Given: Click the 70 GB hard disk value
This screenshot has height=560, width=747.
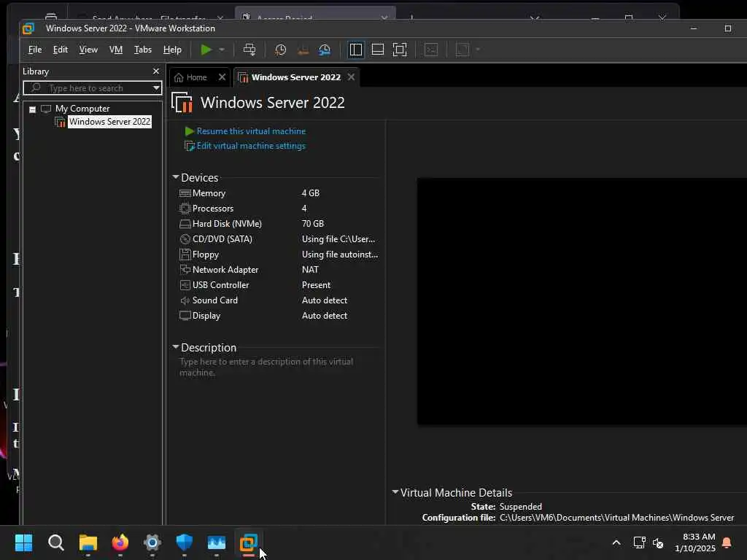Looking at the screenshot, I should pyautogui.click(x=312, y=223).
